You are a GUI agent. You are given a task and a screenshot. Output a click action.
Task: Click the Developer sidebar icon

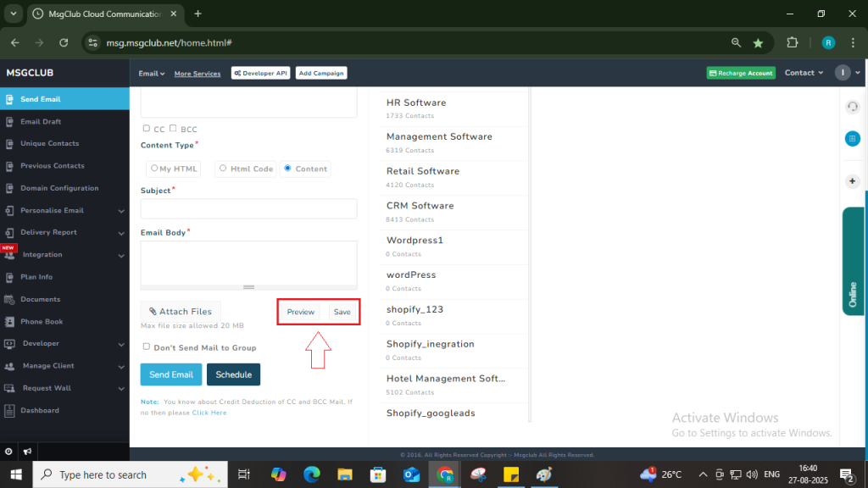(x=9, y=344)
